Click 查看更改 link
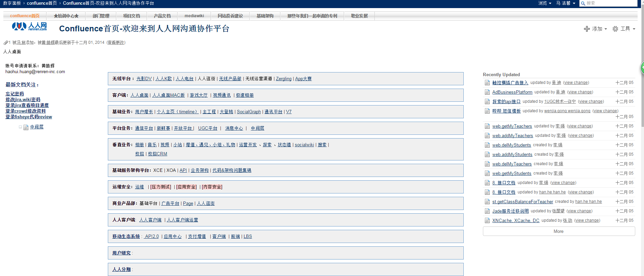The height and width of the screenshot is (276, 644). pos(116,42)
